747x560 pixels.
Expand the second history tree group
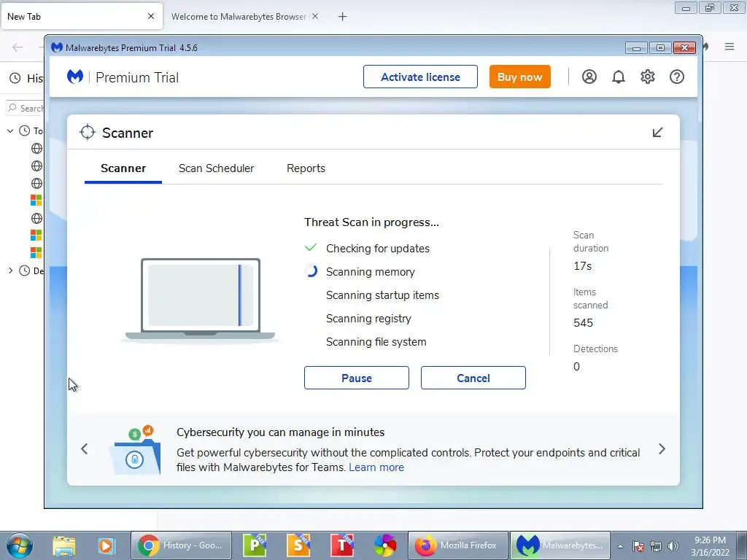coord(10,271)
